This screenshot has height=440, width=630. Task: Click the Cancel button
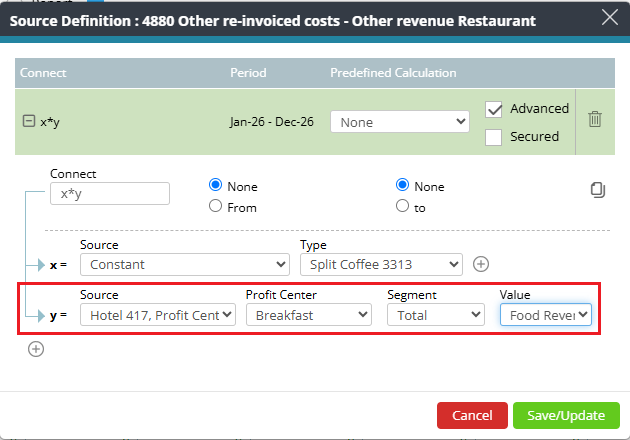point(472,415)
